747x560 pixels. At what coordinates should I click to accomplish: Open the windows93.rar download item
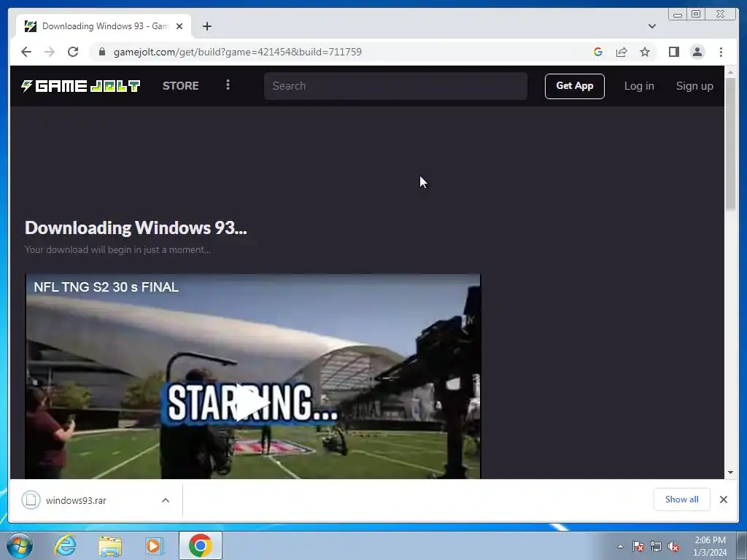(76, 500)
